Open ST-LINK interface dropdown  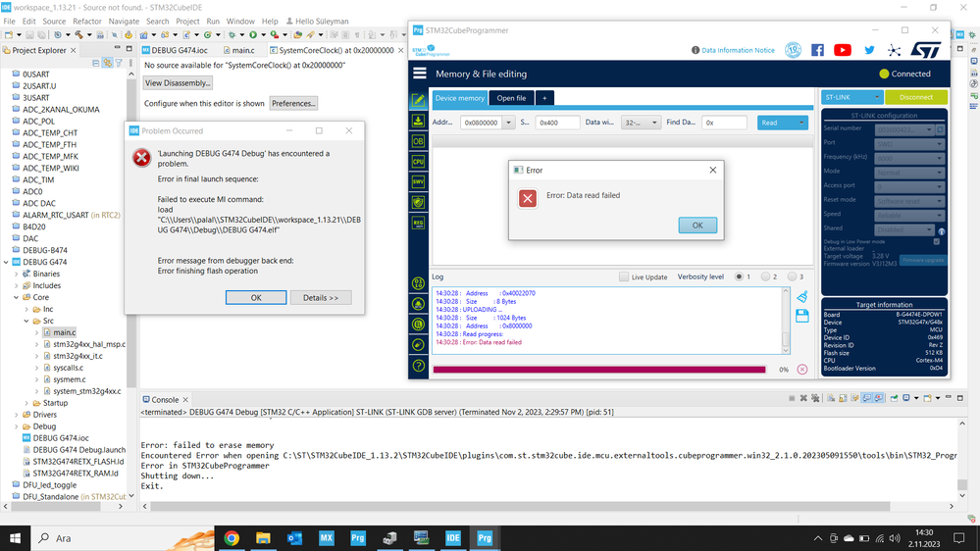click(x=851, y=97)
